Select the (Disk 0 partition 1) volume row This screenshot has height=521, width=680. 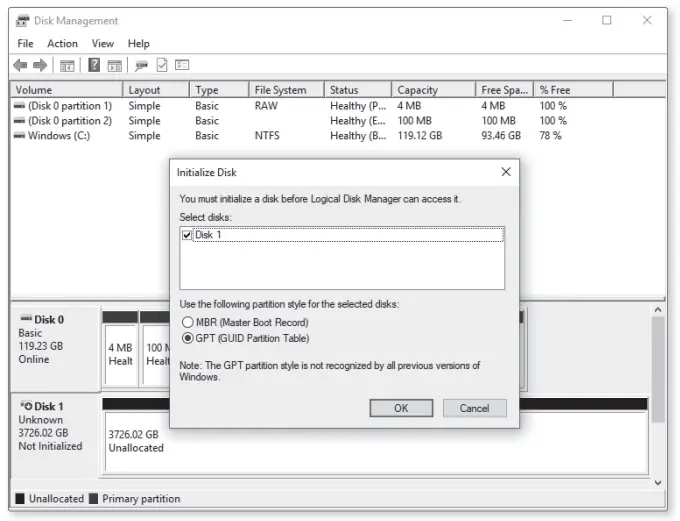click(x=338, y=106)
